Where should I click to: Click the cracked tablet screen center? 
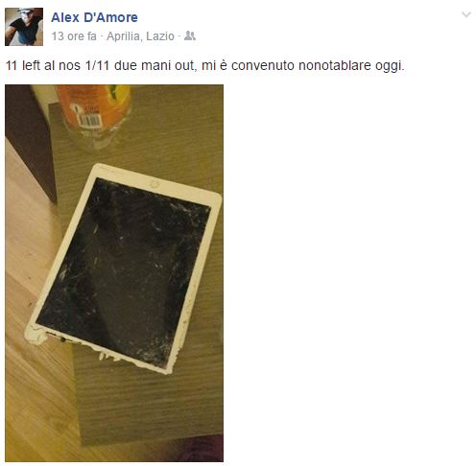coord(123,271)
